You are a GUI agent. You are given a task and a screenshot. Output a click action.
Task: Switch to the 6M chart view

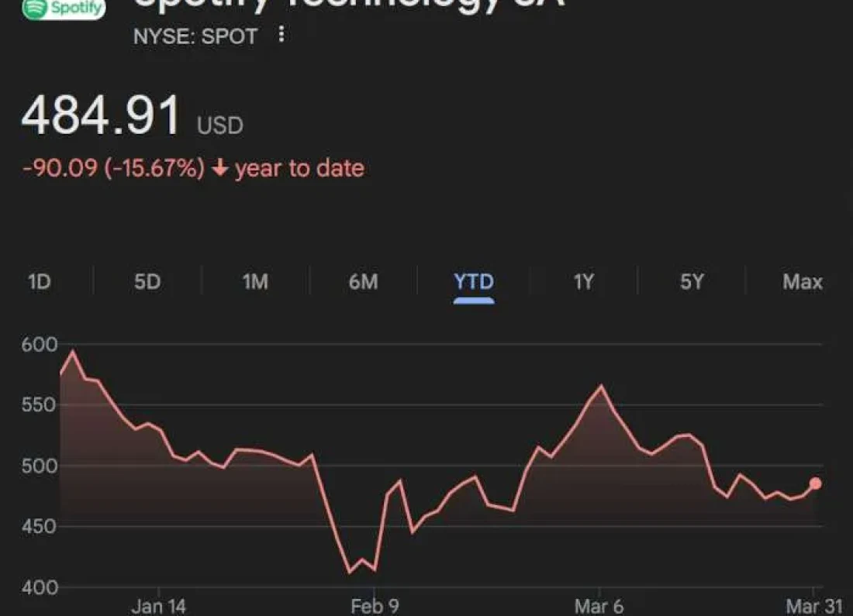pos(364,282)
